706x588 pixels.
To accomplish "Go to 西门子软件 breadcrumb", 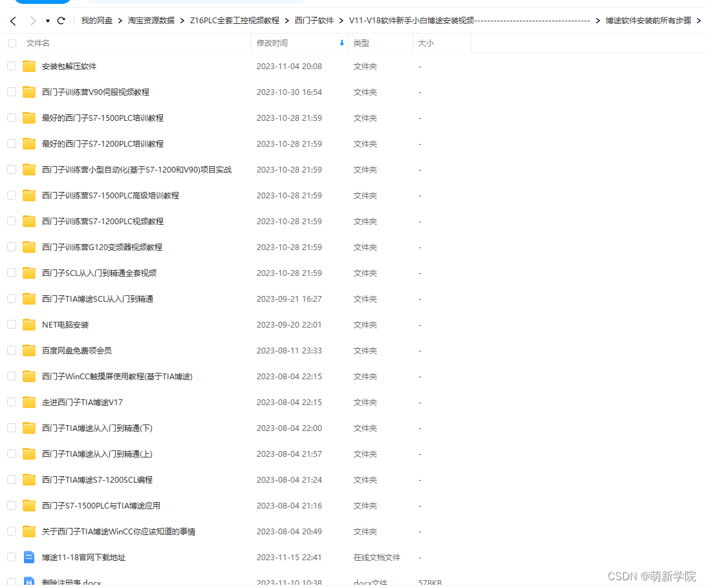I will click(x=314, y=21).
